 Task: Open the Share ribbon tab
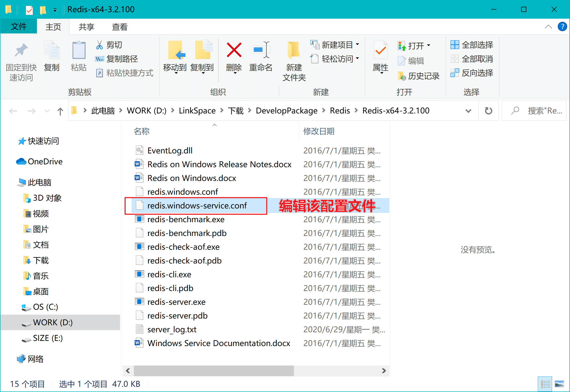click(x=86, y=27)
